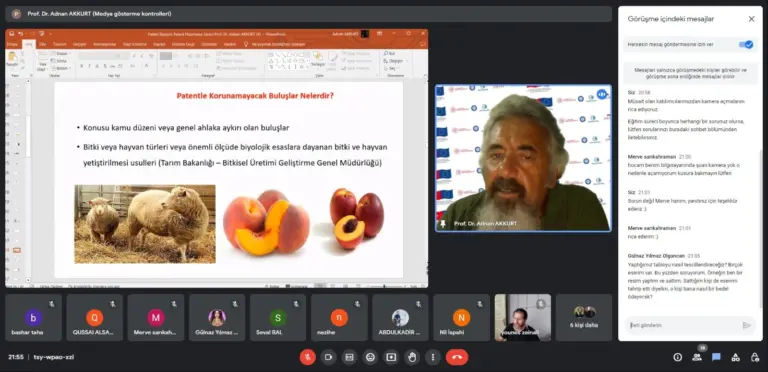The height and width of the screenshot is (372, 768).
Task: Open the Bölüm section dropdown
Action: click(61, 68)
